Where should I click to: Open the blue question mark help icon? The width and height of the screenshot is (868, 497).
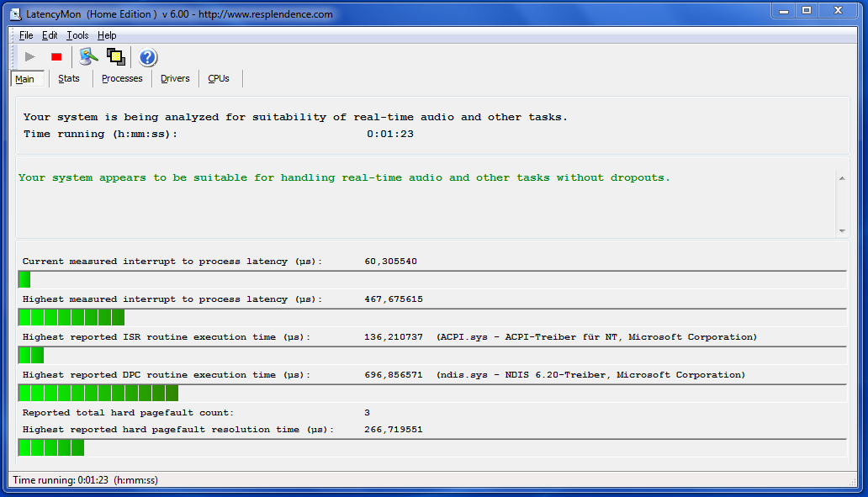[x=148, y=57]
